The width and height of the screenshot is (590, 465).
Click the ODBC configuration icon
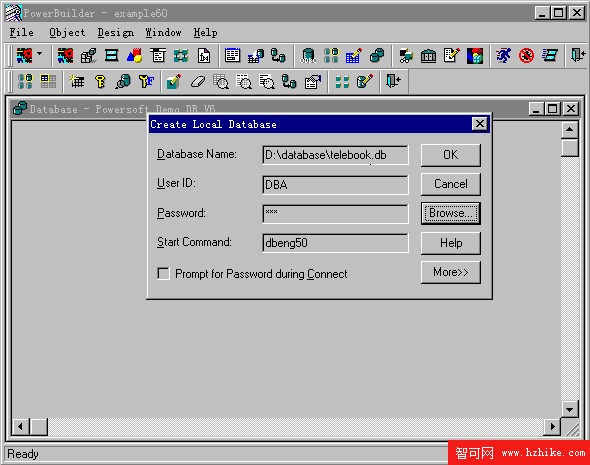(x=308, y=56)
